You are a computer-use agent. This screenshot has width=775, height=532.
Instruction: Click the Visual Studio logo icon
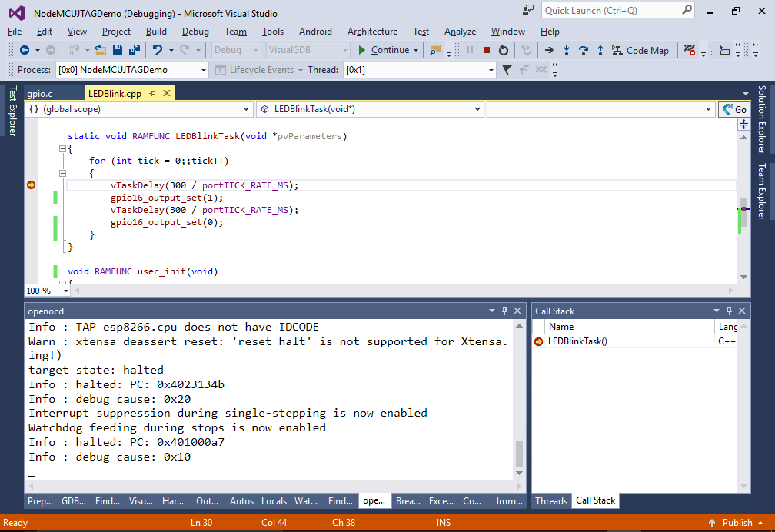(x=16, y=13)
